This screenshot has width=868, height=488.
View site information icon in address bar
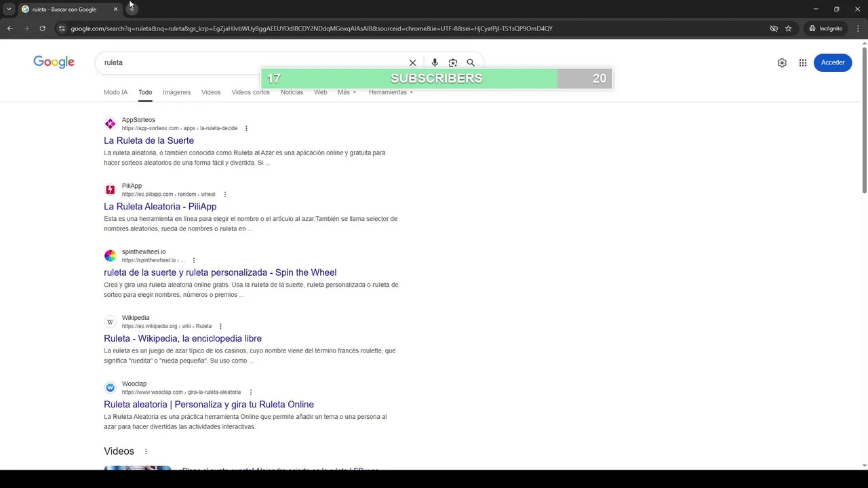click(62, 28)
